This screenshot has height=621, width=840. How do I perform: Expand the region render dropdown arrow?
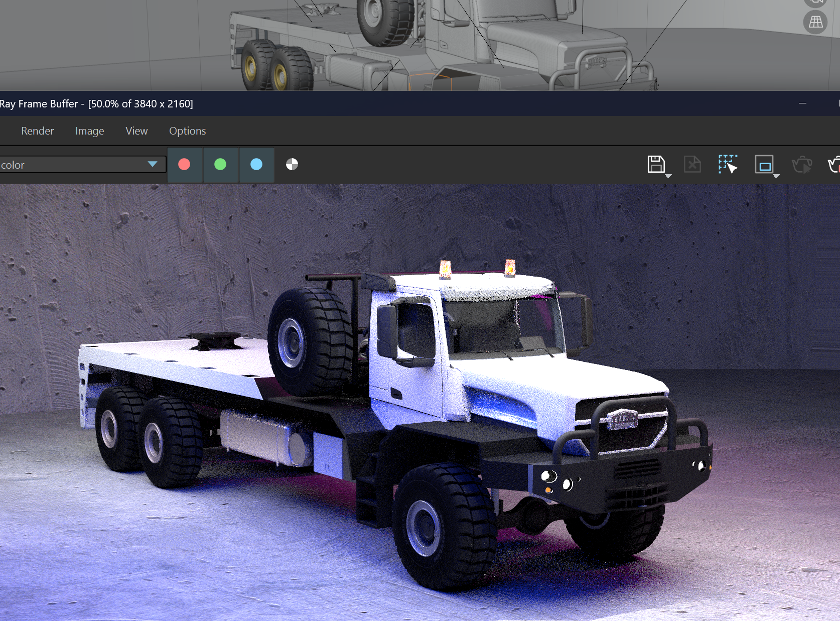[x=776, y=176]
